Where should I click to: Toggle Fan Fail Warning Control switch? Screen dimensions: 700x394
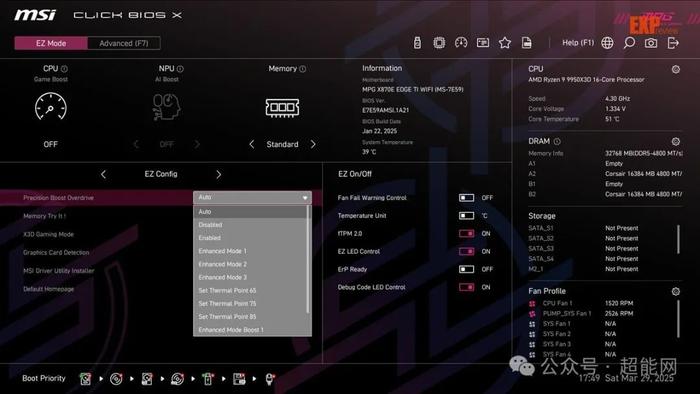coord(467,198)
